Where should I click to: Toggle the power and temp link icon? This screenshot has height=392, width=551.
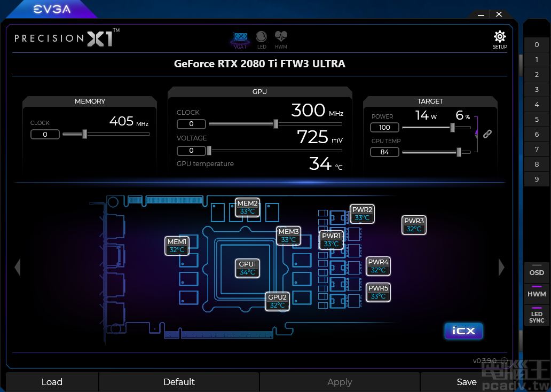click(487, 134)
